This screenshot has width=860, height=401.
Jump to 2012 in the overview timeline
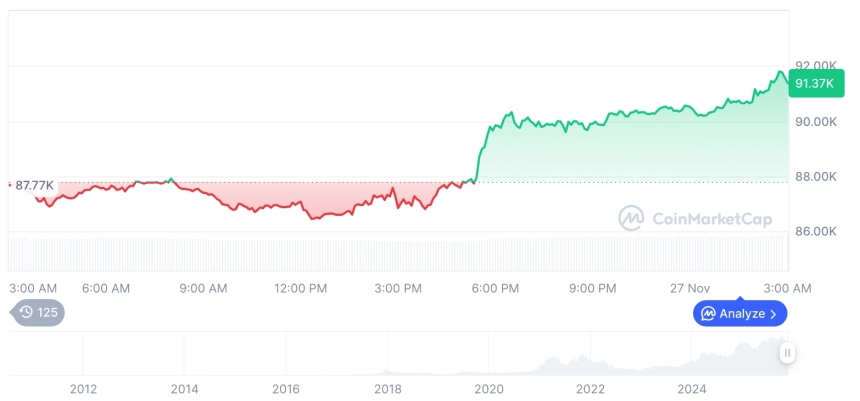click(83, 389)
